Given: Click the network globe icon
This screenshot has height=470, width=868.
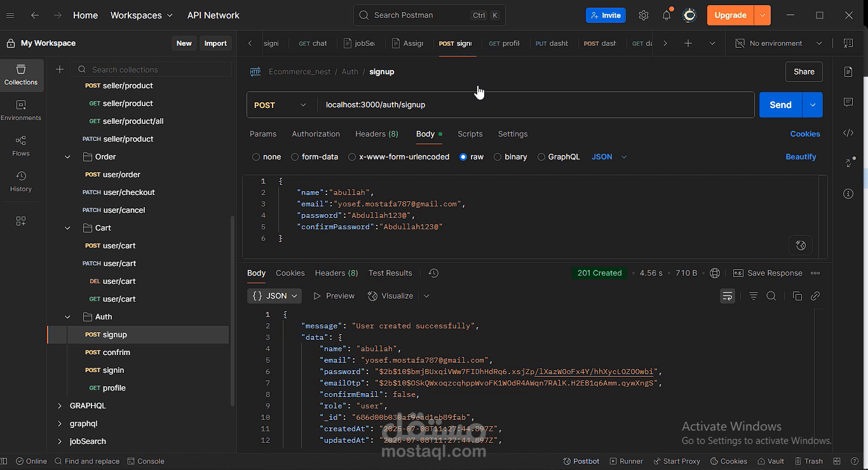Looking at the screenshot, I should tap(715, 273).
